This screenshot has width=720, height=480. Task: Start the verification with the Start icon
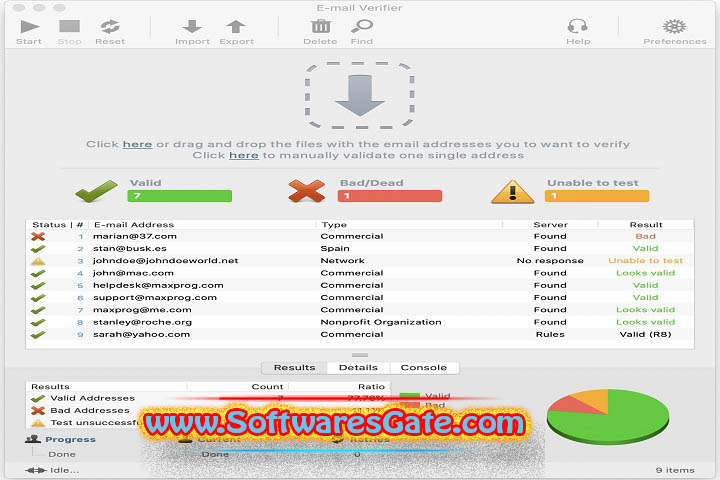pyautogui.click(x=29, y=27)
